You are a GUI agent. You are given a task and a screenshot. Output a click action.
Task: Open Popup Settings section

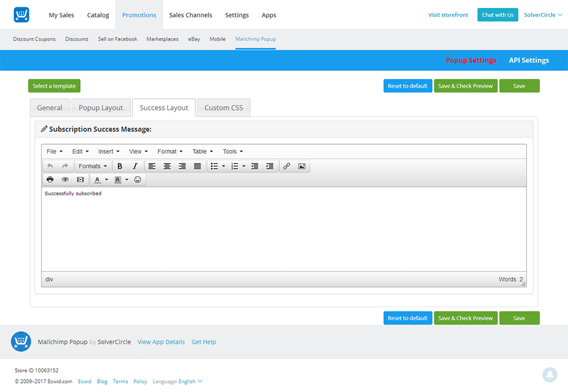[471, 60]
